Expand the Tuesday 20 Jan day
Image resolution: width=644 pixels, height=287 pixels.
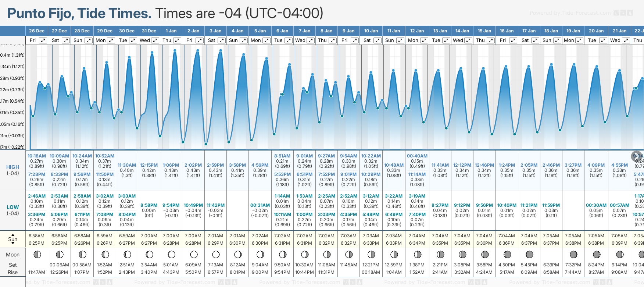click(x=603, y=40)
